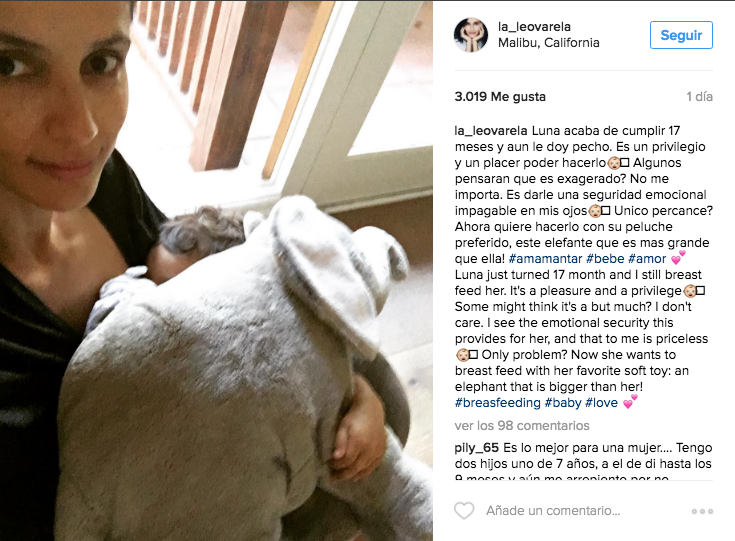Open la_leovarela profile avatar picture
This screenshot has width=735, height=541.
pos(471,35)
